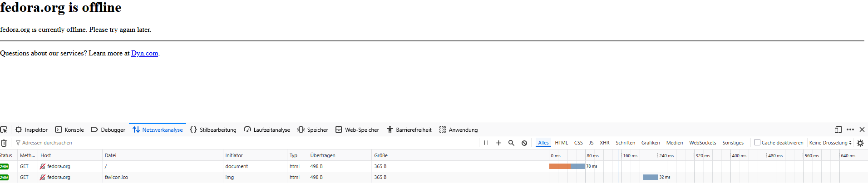Image resolution: width=868 pixels, height=189 pixels.
Task: Select the favicon.ico file name
Action: 116,177
